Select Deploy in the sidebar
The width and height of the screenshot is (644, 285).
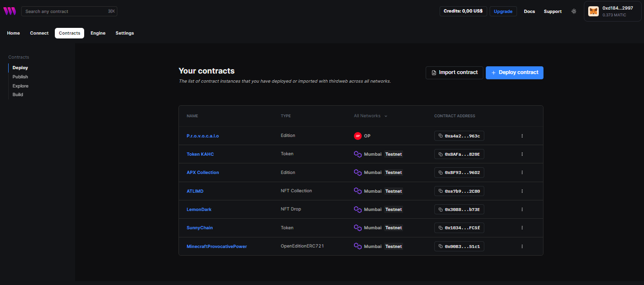click(20, 68)
